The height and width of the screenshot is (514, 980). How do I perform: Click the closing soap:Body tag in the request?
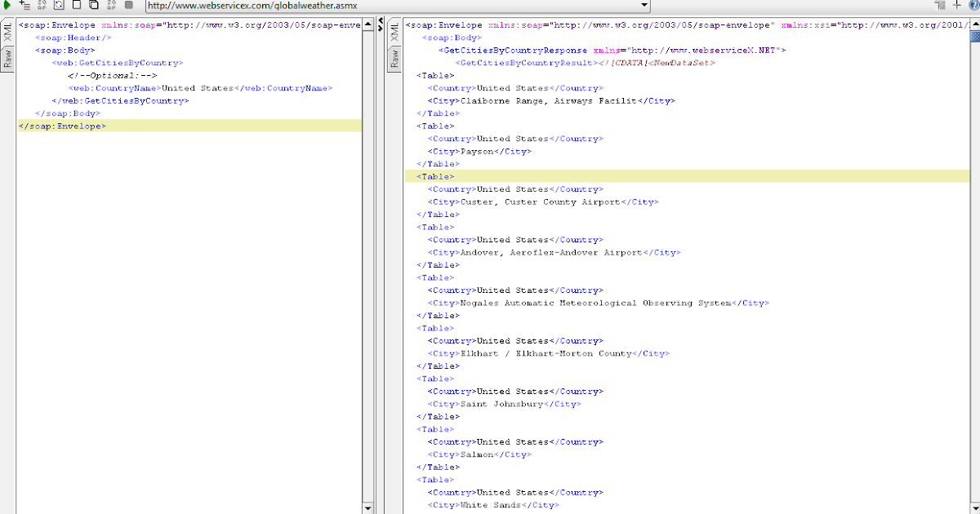68,113
